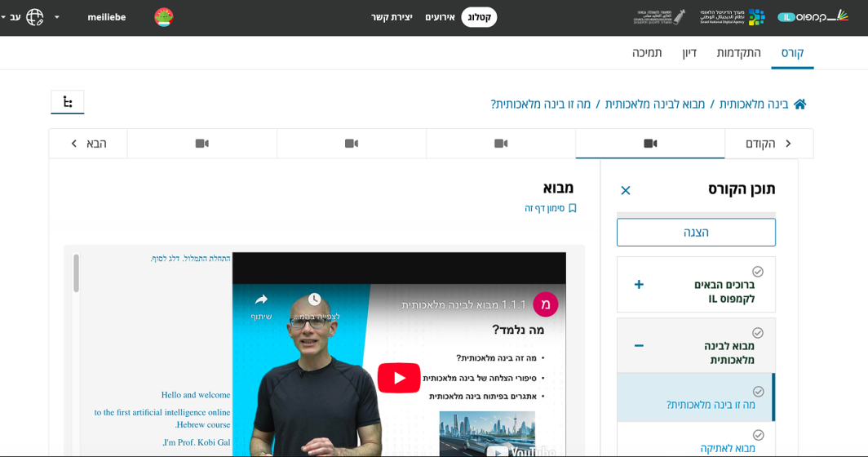Click the user avatar icon

click(x=164, y=17)
